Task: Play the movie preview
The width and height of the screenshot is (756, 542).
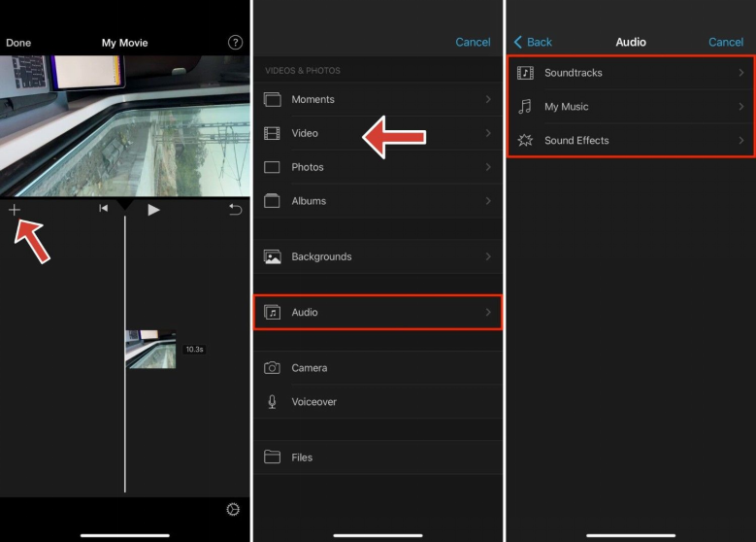Action: coord(153,210)
